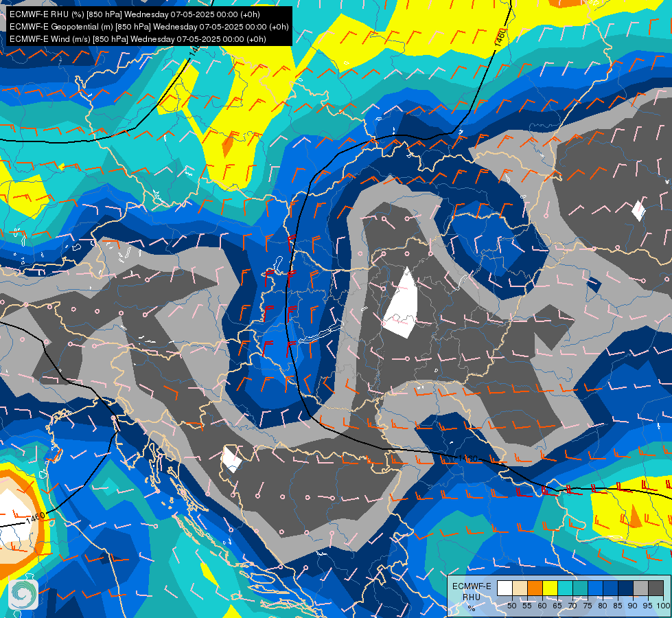The height and width of the screenshot is (618, 672).
Task: Click the ECMWF-E Wind title line
Action: point(137,39)
